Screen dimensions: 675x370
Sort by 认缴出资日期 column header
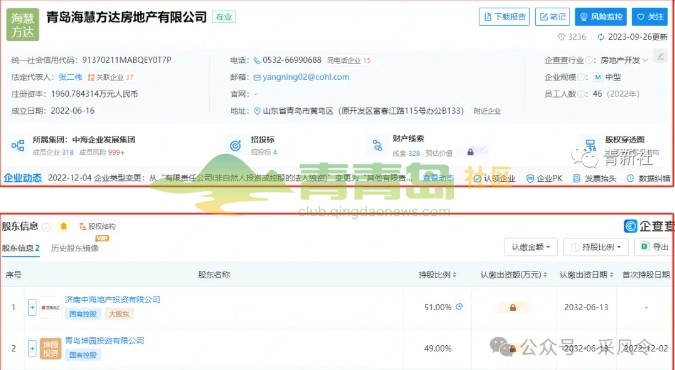586,275
